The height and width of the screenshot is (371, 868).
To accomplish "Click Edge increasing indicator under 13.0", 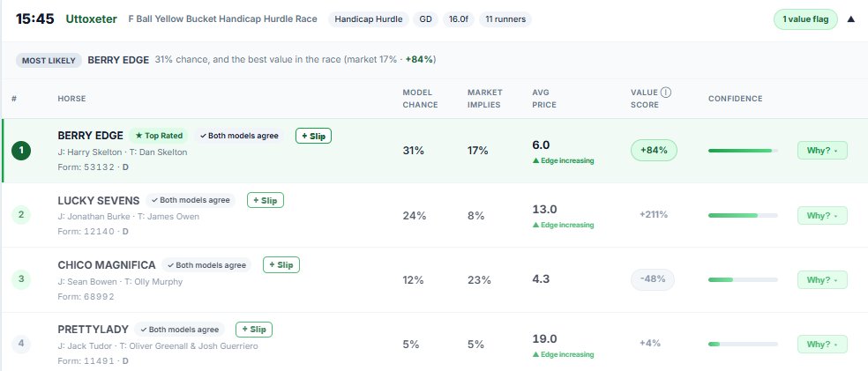I will pyautogui.click(x=563, y=225).
